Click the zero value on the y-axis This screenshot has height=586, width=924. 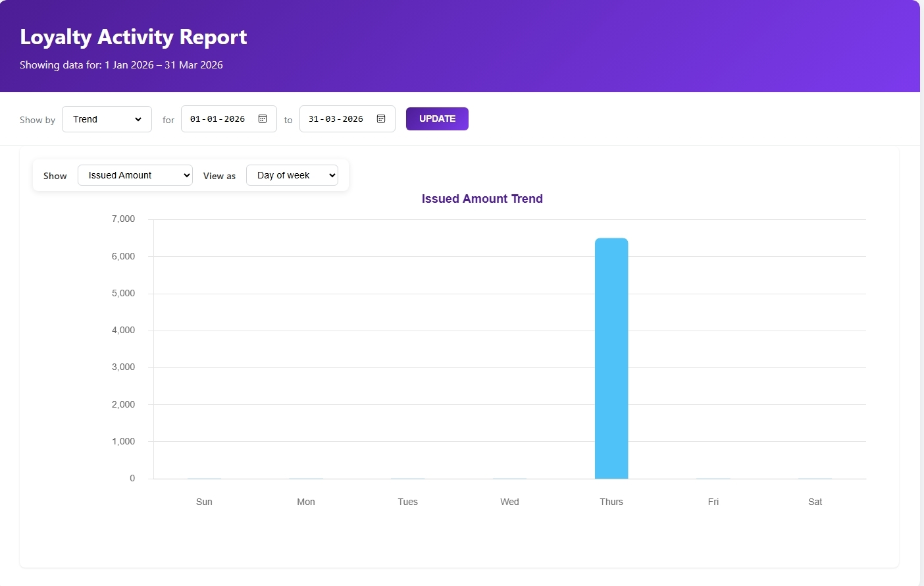click(x=132, y=478)
